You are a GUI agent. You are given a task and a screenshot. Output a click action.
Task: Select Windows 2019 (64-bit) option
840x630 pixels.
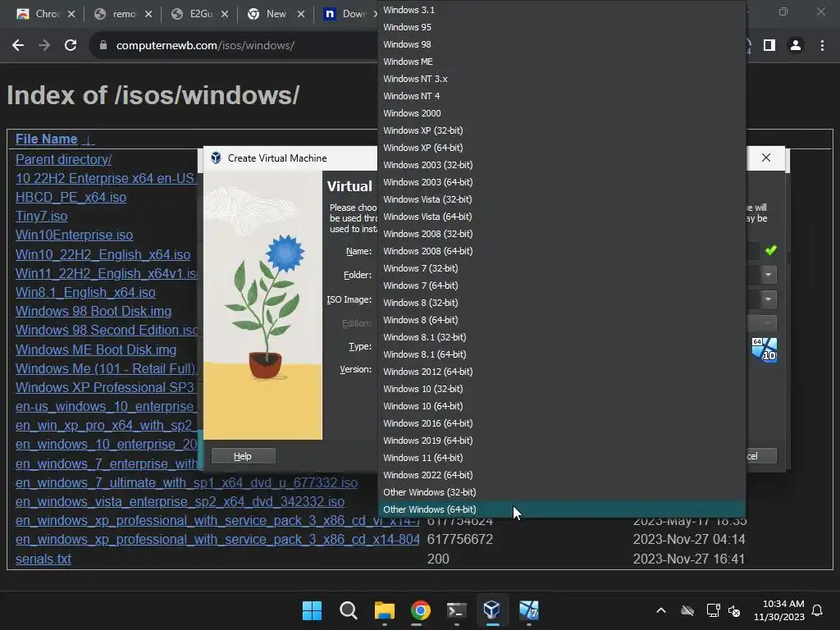coord(561,441)
